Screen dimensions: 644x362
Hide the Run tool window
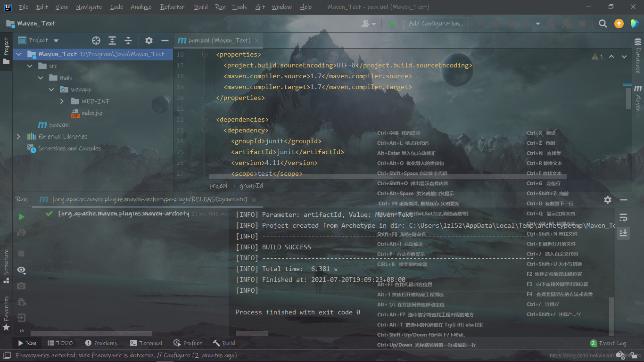pos(624,200)
